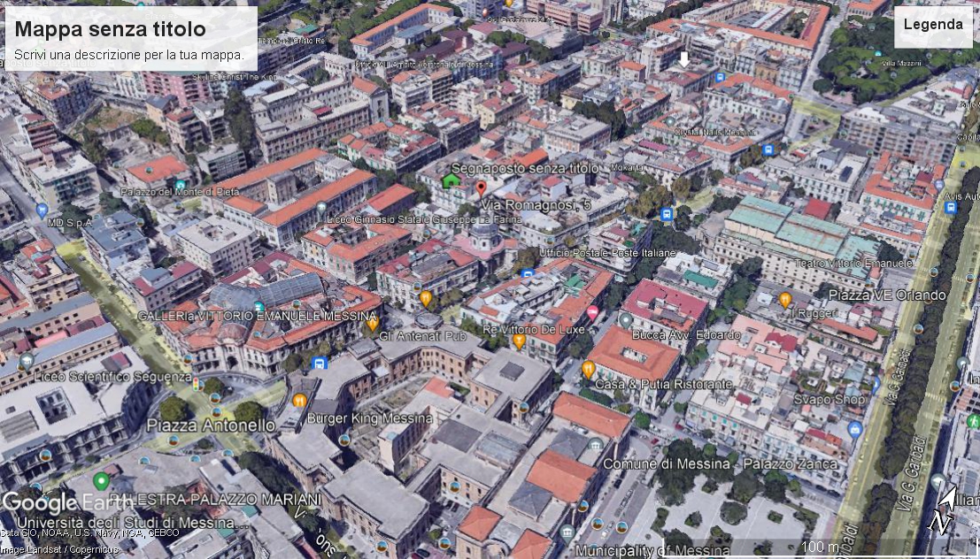Click the 'Svapo Shop' label
Screen dimensions: 980x559
(830, 400)
